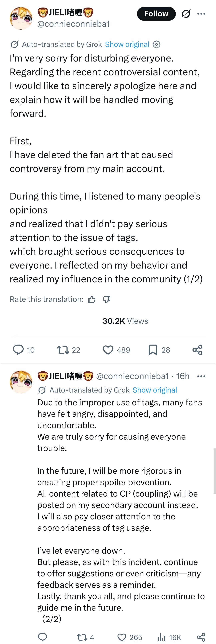Like the second (2/2) post
Viewport: 216px width, 644px height.
point(122,637)
